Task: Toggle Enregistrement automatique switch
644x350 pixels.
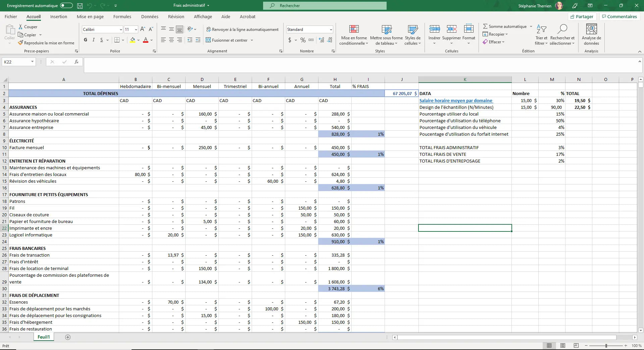Action: [66, 6]
